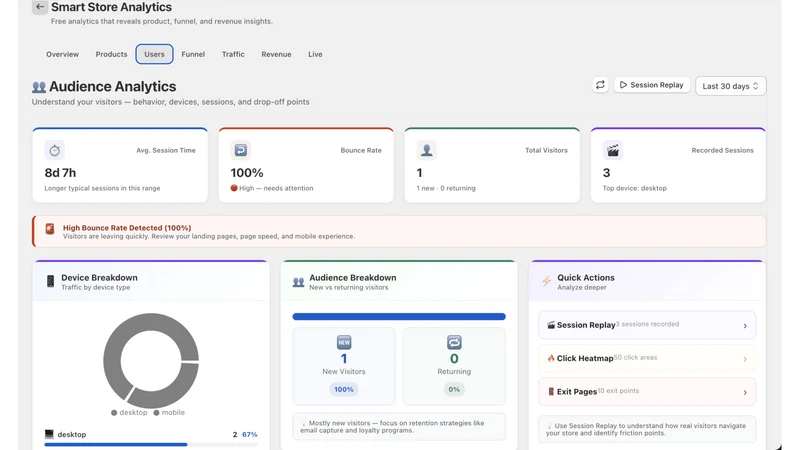Go to the Live tab
Viewport: 800px width, 450px height.
pyautogui.click(x=315, y=54)
